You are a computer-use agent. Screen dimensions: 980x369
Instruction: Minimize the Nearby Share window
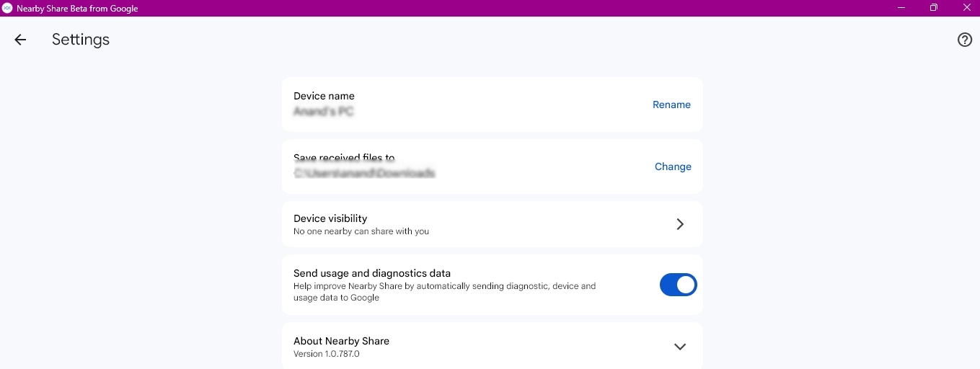click(901, 8)
